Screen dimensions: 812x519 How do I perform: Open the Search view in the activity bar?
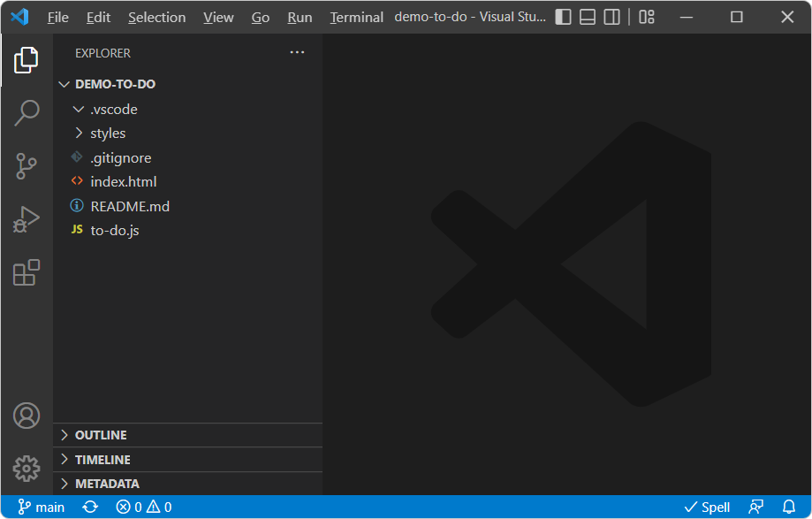[27, 113]
